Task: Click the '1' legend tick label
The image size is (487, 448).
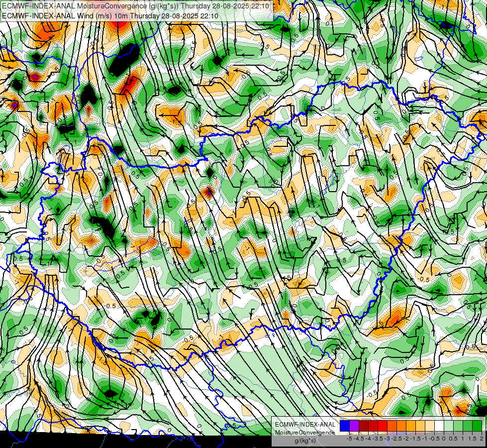Action: (x=463, y=439)
